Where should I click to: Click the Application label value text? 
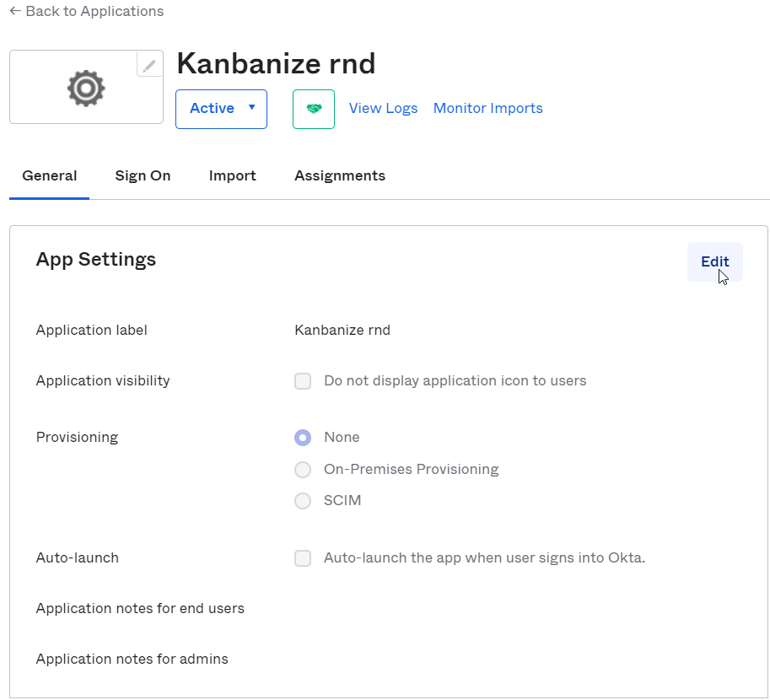(x=342, y=330)
